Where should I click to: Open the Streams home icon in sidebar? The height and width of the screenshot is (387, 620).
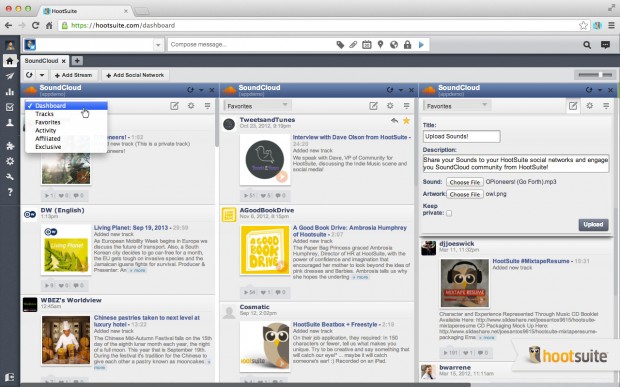[9, 61]
